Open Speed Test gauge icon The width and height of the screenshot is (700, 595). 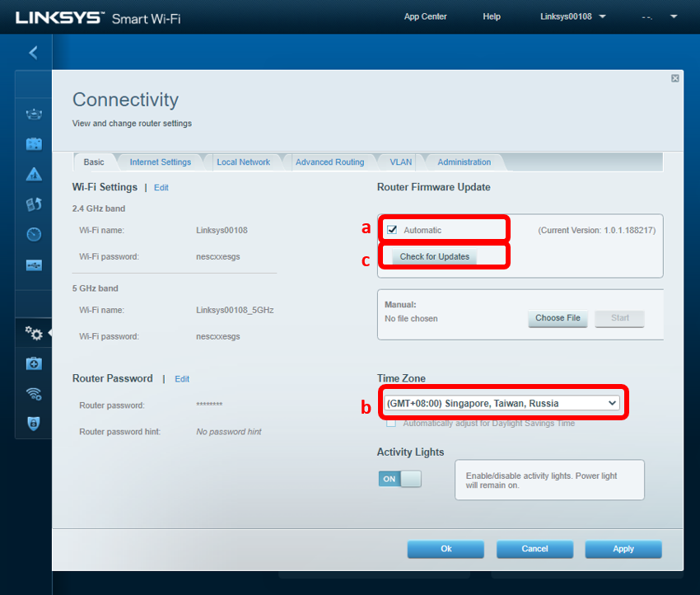34,235
